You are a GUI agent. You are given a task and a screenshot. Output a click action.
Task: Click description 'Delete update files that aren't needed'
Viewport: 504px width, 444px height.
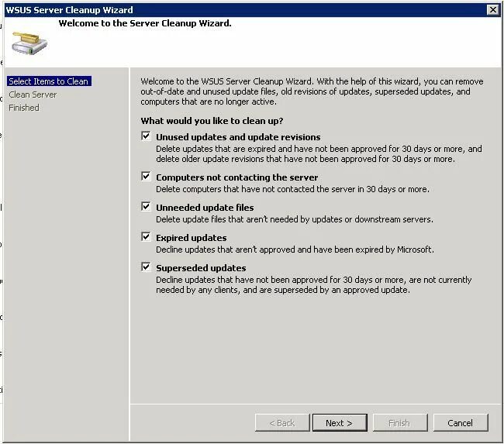(295, 219)
